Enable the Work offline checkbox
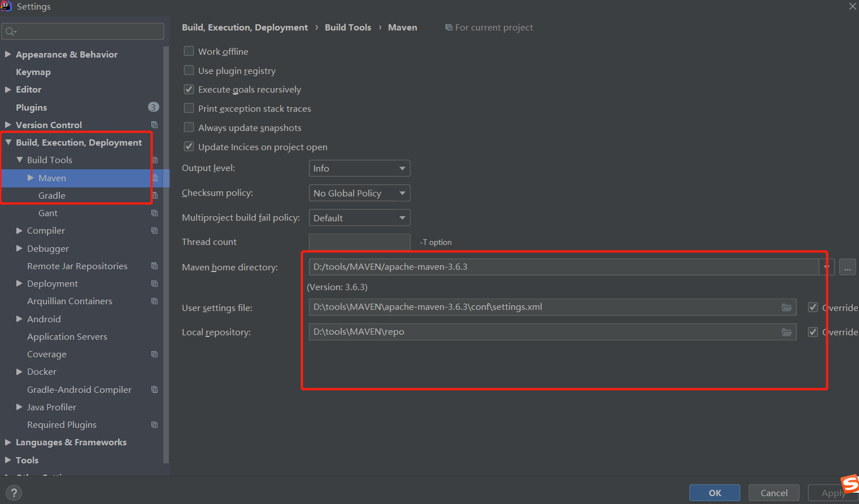 click(189, 51)
